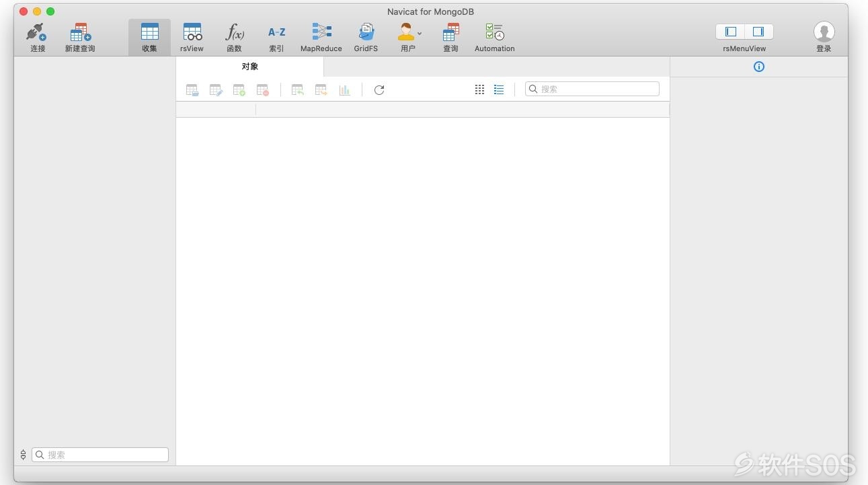The height and width of the screenshot is (485, 868).
Task: Click the import wizard icon
Action: click(x=298, y=89)
